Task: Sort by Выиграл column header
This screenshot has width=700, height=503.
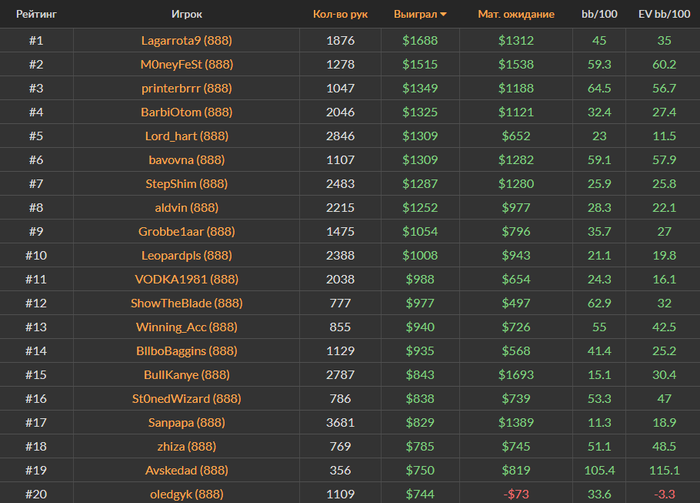Action: 415,14
